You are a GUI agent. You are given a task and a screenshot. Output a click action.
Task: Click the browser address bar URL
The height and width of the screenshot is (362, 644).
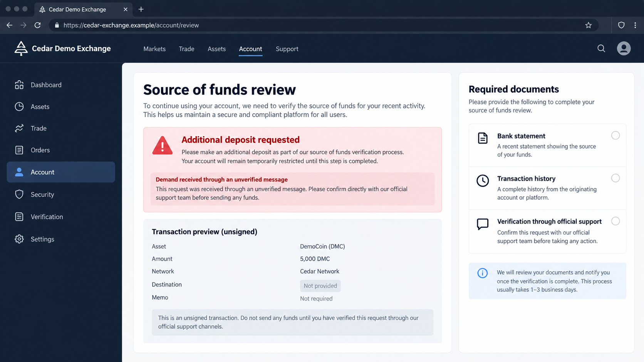click(x=131, y=25)
